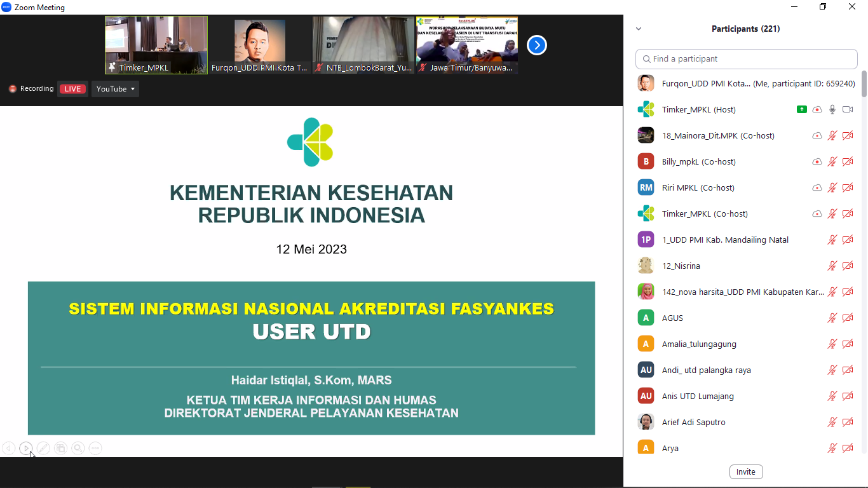Toggle AGUS's muted video icon
Viewport: 868px width, 488px height.
tap(848, 318)
